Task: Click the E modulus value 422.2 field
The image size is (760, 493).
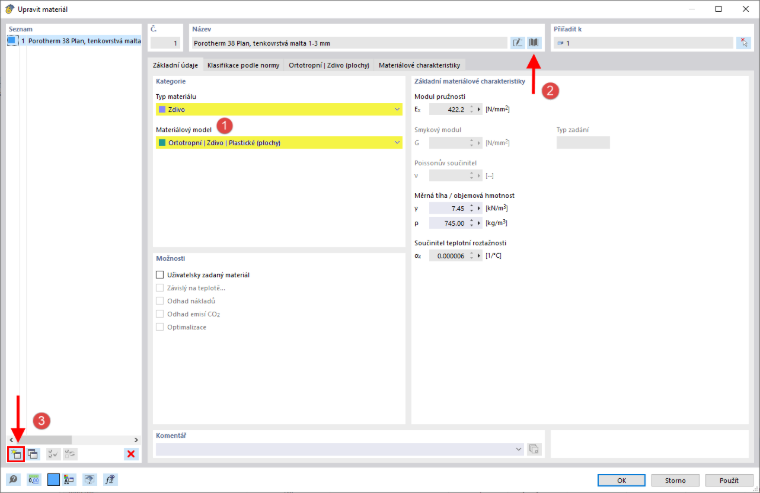Action: click(448, 110)
